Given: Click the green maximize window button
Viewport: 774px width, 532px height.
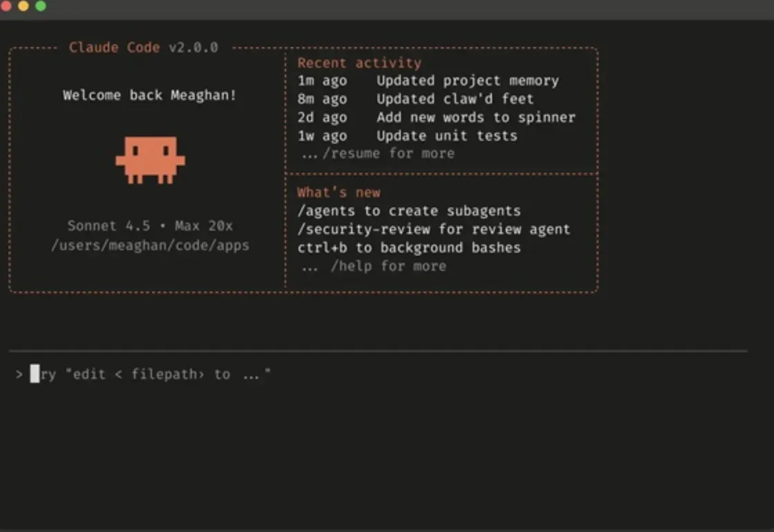Looking at the screenshot, I should click(40, 6).
